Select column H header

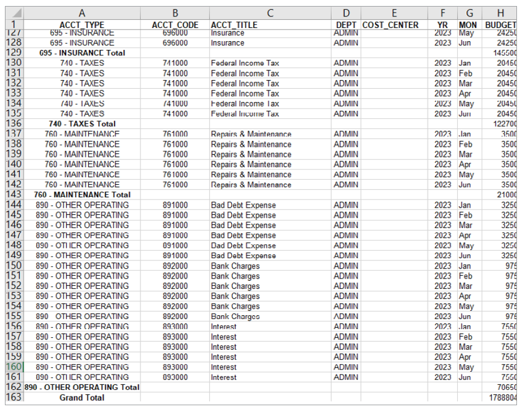click(499, 13)
